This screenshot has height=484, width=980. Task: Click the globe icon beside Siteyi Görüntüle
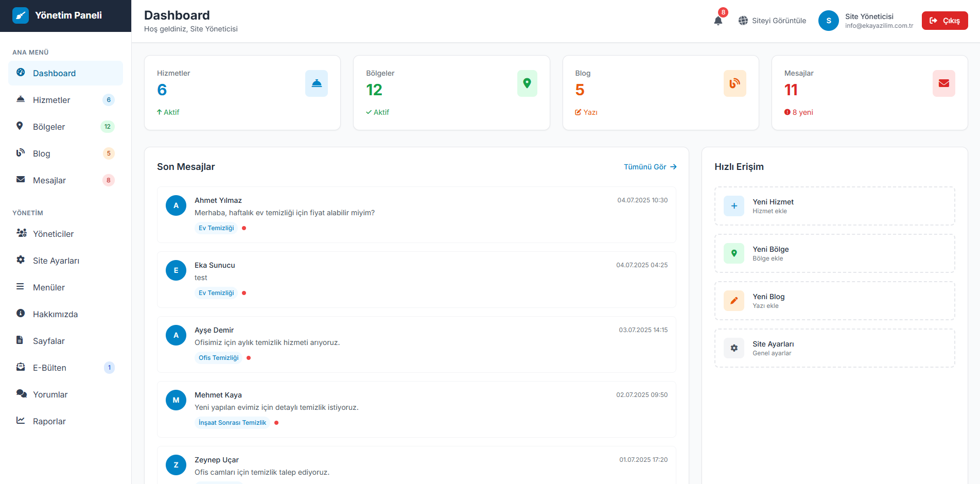tap(743, 21)
